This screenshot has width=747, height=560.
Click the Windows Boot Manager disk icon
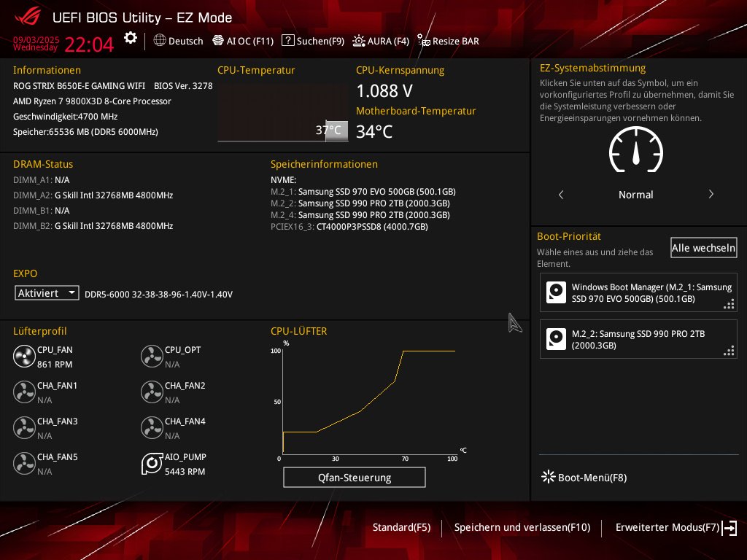pos(556,292)
